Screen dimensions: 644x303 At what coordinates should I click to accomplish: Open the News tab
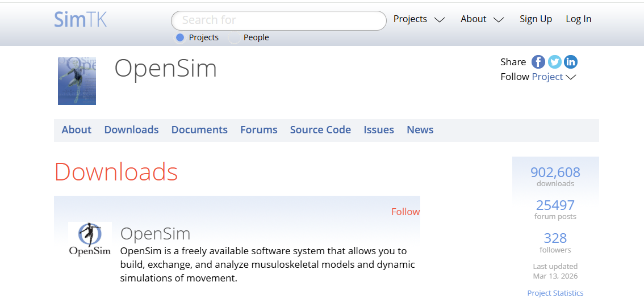coord(420,130)
